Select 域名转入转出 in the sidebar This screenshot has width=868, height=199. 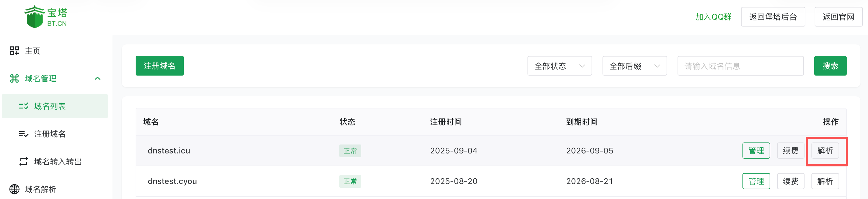pyautogui.click(x=58, y=162)
